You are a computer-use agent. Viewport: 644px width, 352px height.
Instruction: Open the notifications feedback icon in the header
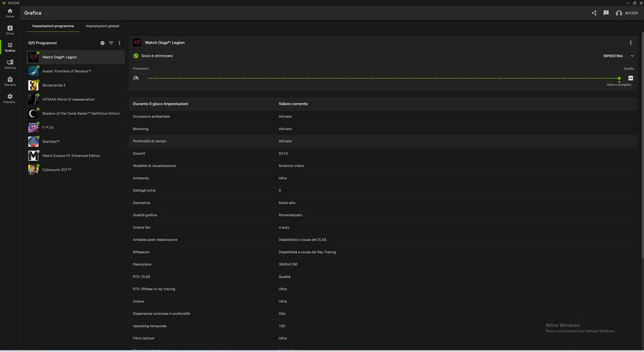point(606,13)
